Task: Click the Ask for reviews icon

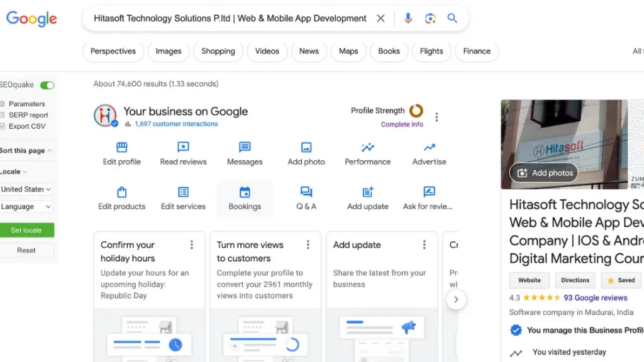Action: pyautogui.click(x=429, y=192)
